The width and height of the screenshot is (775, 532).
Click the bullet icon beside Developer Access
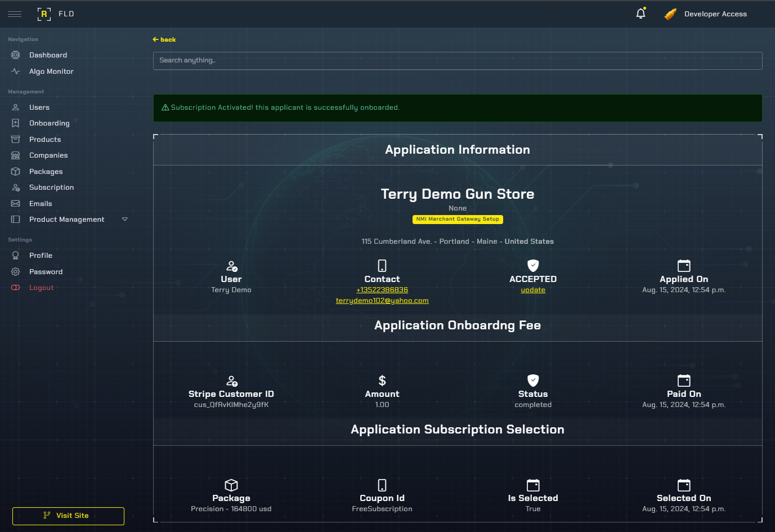(x=670, y=14)
